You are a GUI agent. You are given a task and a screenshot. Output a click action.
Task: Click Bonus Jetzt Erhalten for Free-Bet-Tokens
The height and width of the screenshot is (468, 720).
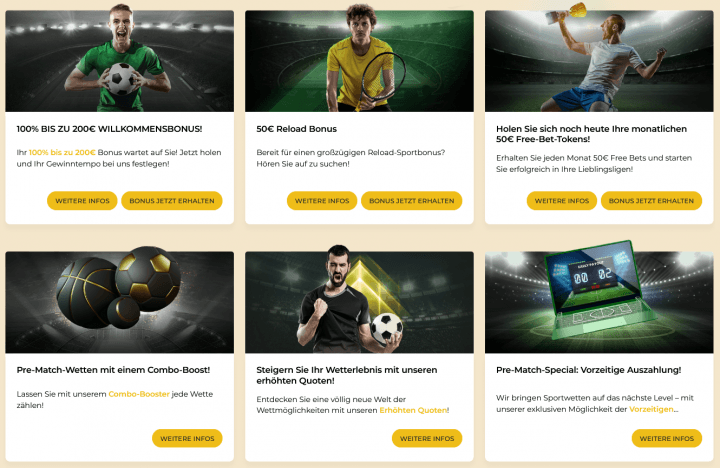(x=651, y=201)
